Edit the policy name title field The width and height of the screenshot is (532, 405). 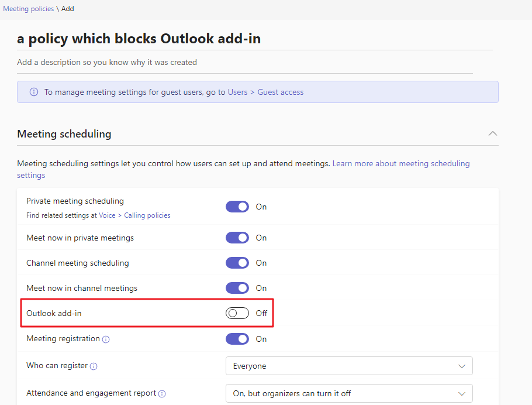[255, 39]
